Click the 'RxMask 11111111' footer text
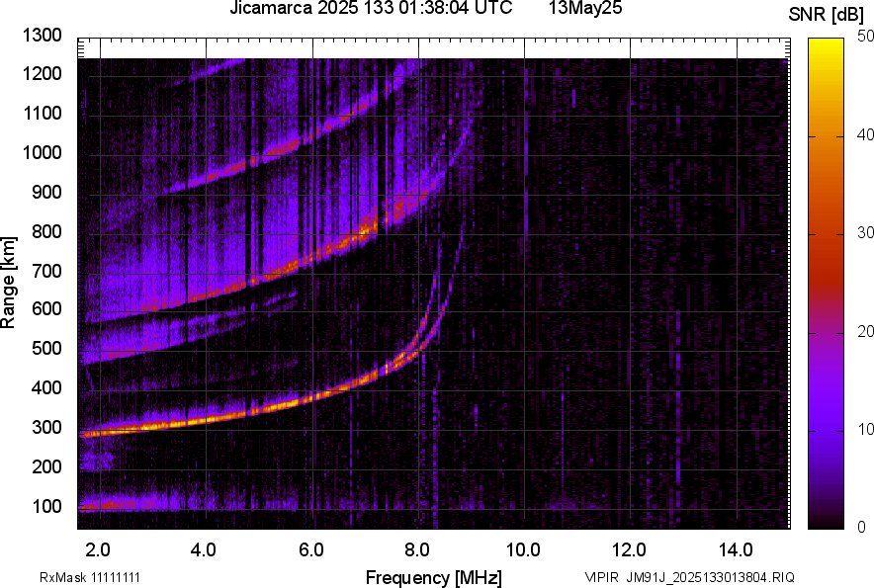 click(x=90, y=577)
